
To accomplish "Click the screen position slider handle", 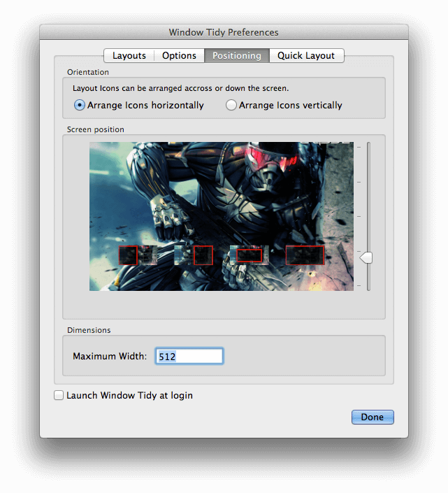I will 366,258.
